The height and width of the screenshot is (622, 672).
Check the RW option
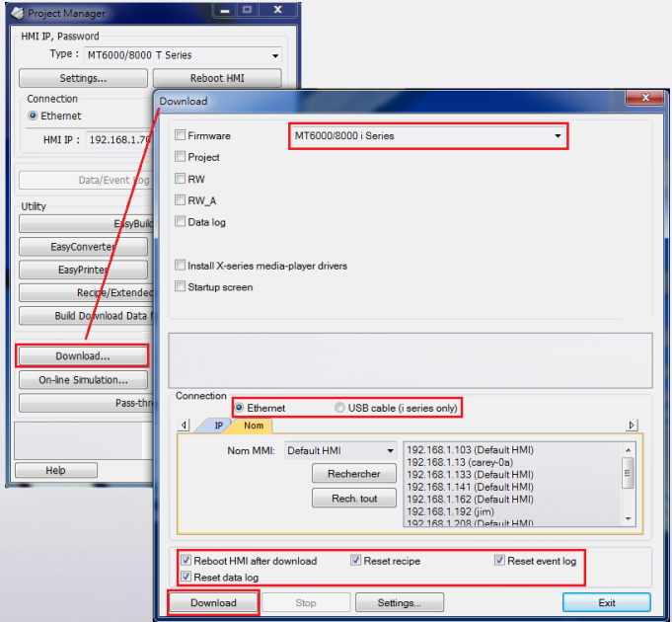180,179
